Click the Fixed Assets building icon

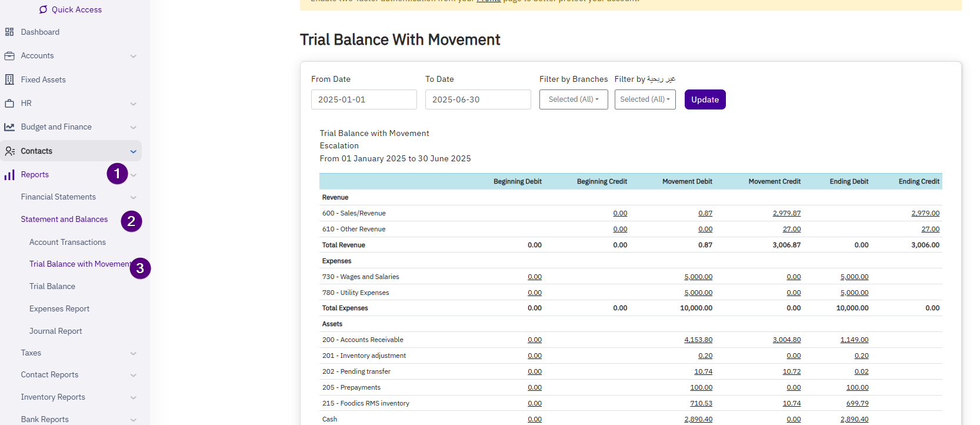tap(9, 79)
